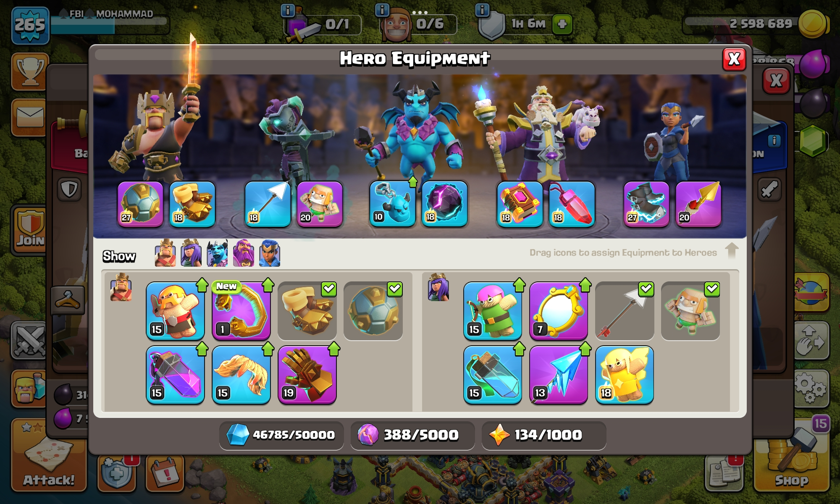Show only Royal Champion equipment

point(269,253)
